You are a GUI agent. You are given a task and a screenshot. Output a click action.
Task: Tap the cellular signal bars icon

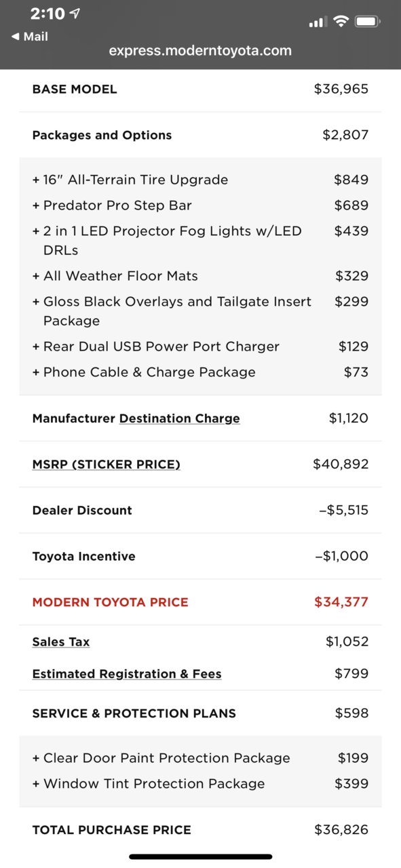click(x=317, y=22)
